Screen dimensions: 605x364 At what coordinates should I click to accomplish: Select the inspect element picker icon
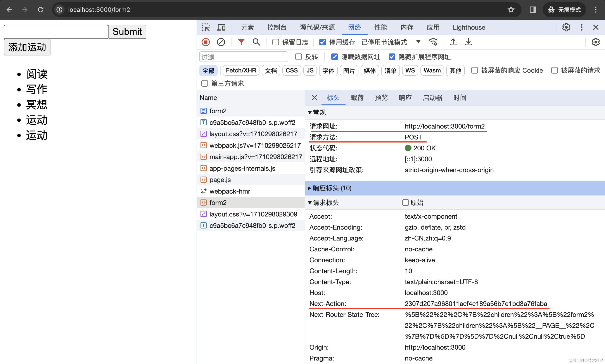[x=206, y=27]
